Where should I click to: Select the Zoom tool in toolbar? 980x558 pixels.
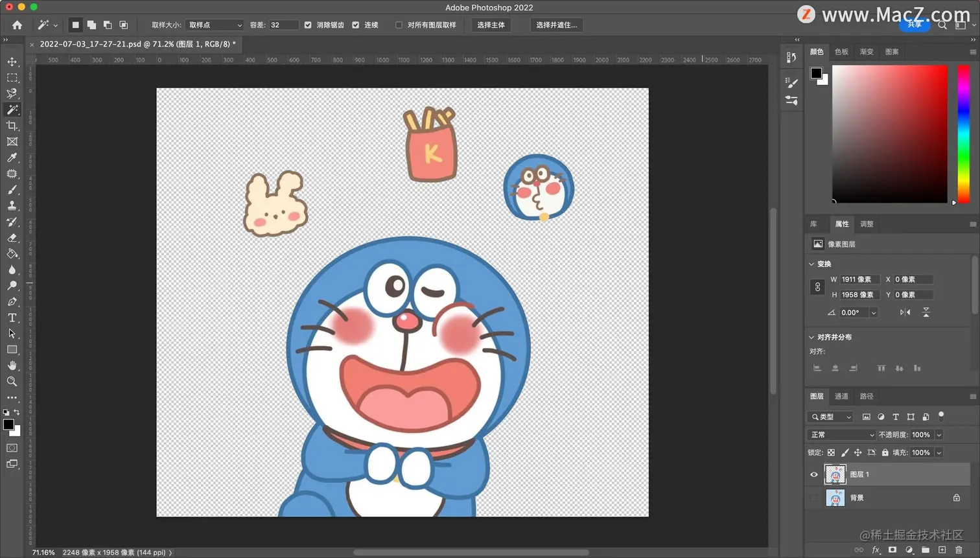pyautogui.click(x=12, y=382)
